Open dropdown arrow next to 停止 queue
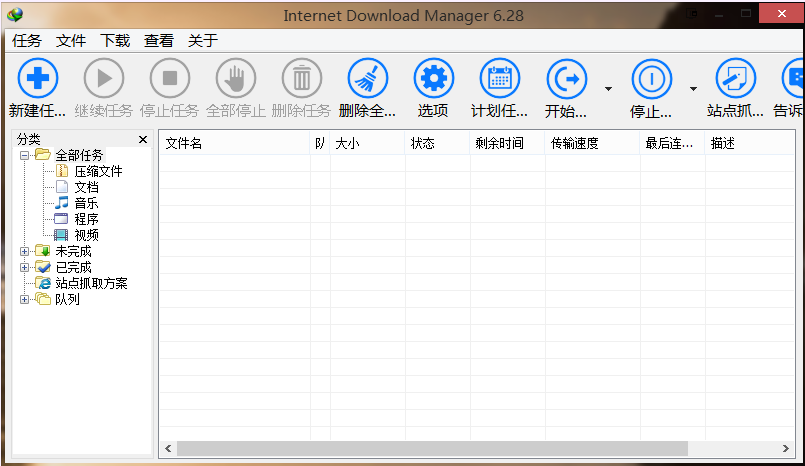 (x=693, y=89)
